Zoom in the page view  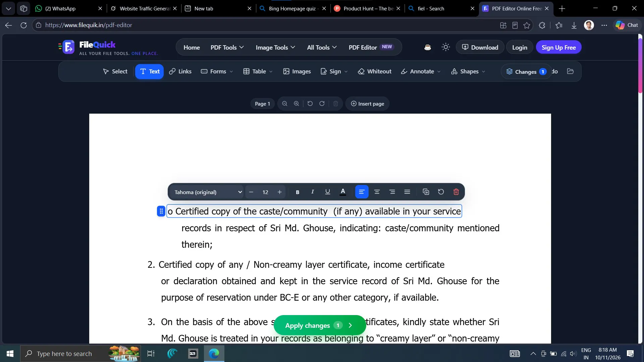pyautogui.click(x=297, y=104)
